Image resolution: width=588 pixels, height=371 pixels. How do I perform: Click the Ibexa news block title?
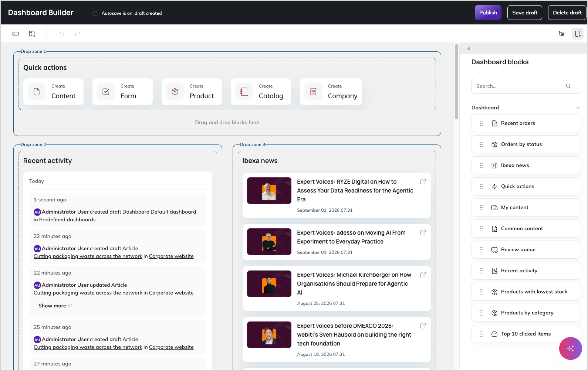[x=260, y=161]
